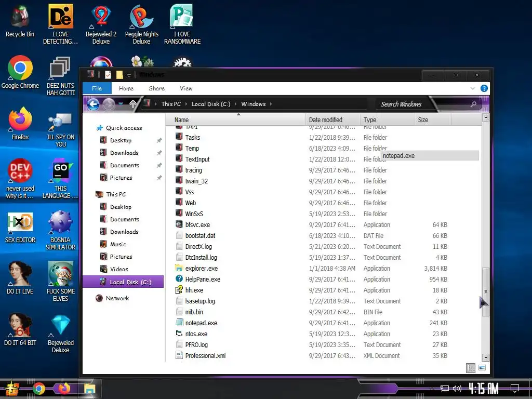This screenshot has width=532, height=399.
Task: Open Google Chrome desktop shortcut
Action: pos(20,72)
